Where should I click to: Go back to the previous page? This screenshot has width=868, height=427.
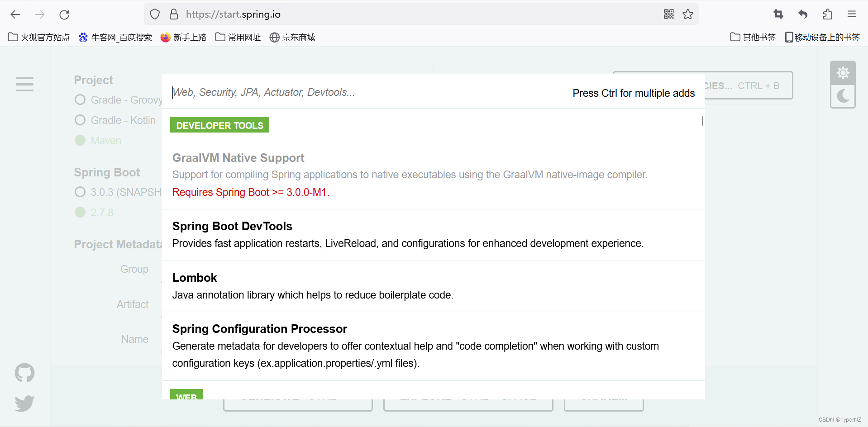coord(15,14)
